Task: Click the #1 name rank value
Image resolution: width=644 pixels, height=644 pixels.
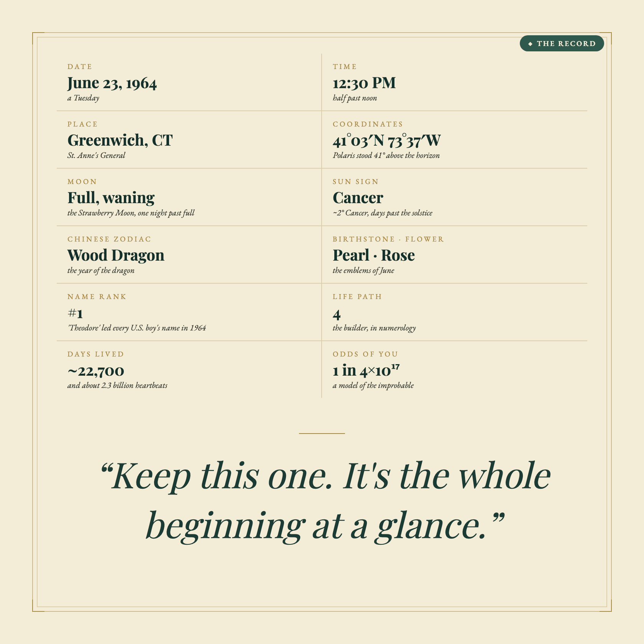Action: (75, 314)
